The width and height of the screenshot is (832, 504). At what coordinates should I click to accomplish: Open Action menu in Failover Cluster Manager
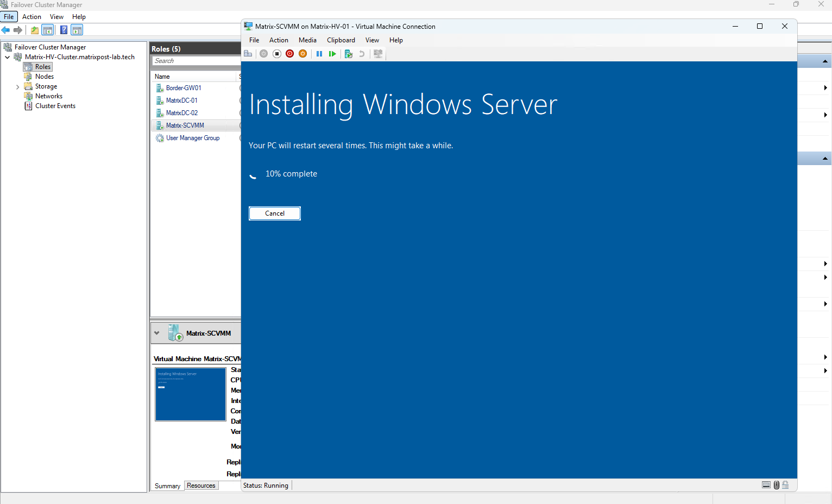click(x=31, y=17)
